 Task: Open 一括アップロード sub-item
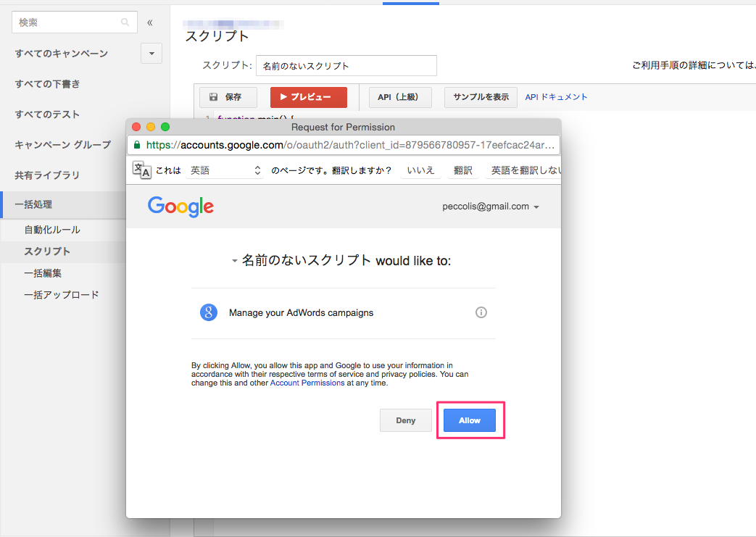[61, 295]
